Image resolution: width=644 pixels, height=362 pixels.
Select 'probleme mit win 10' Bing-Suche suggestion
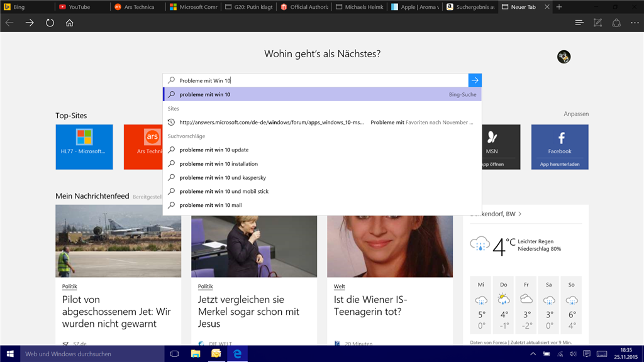click(322, 94)
